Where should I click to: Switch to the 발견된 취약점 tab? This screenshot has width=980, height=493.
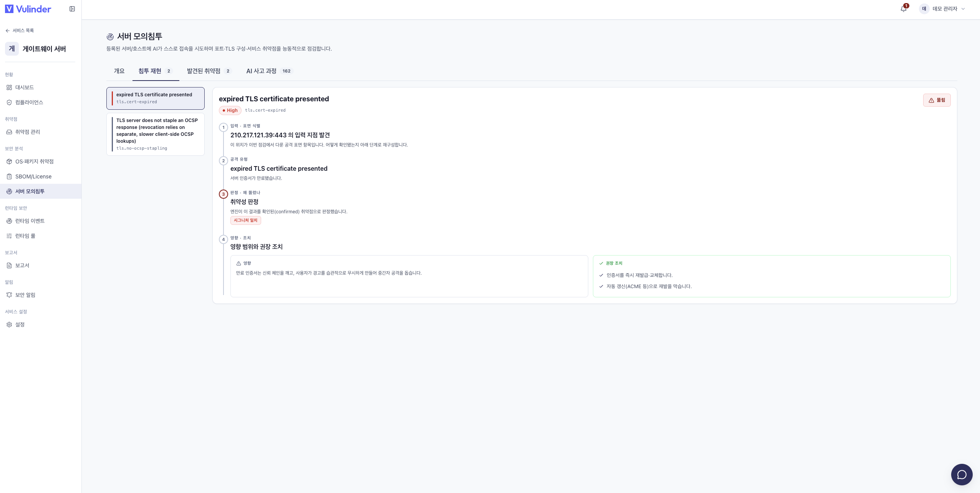point(209,71)
